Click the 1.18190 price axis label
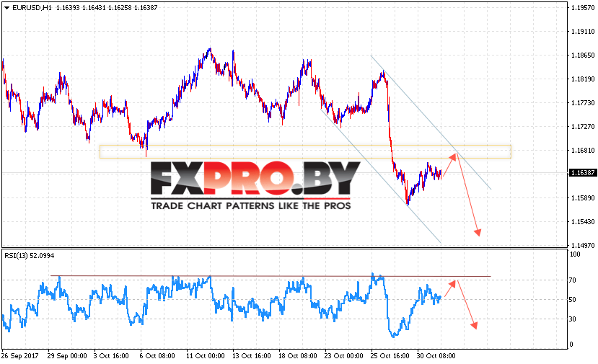 pos(583,79)
